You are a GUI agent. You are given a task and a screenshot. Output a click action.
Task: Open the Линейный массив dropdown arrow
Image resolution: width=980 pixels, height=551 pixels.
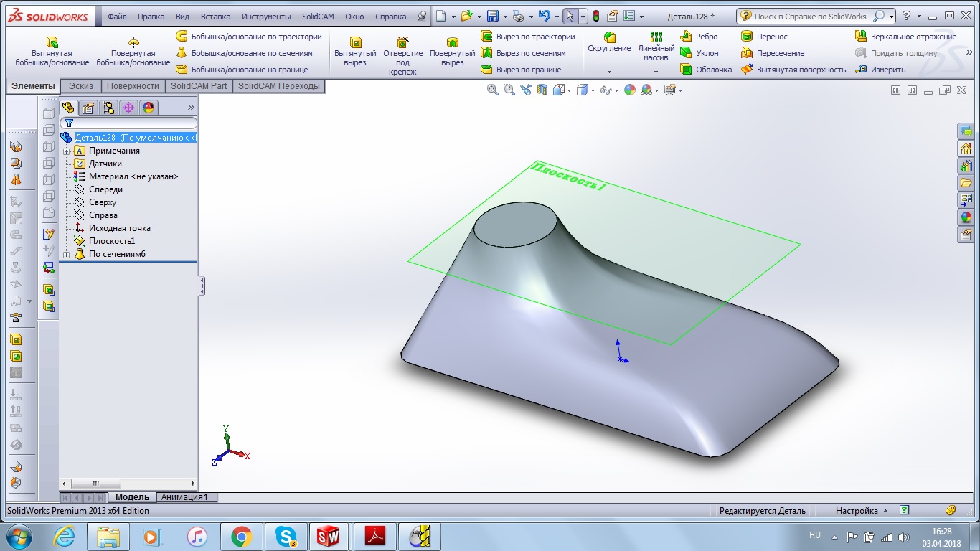[656, 72]
